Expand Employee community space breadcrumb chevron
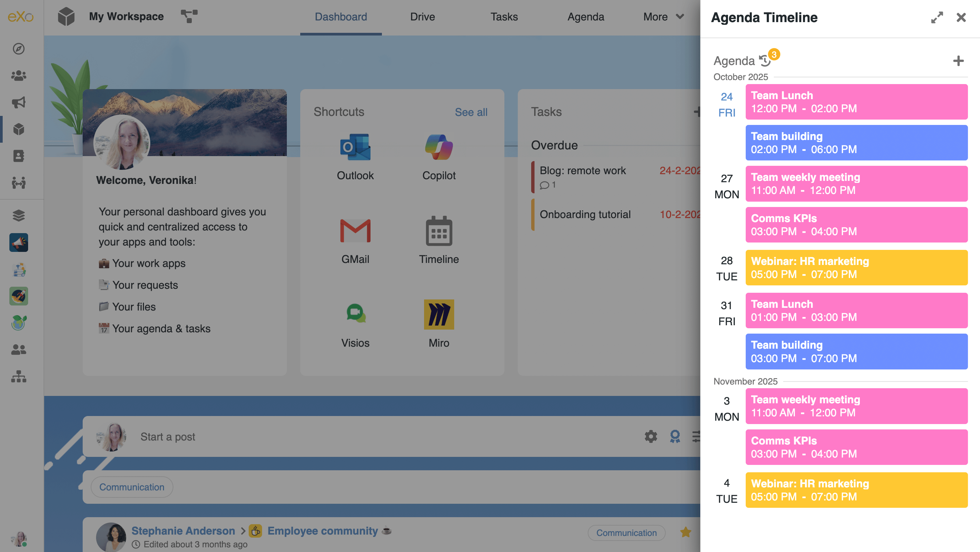The width and height of the screenshot is (980, 552). point(243,531)
